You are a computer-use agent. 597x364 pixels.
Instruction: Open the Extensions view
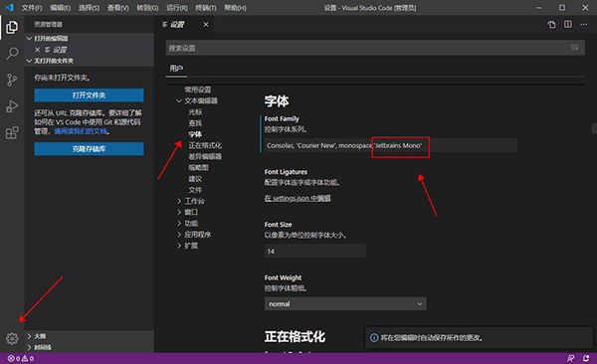(x=12, y=133)
